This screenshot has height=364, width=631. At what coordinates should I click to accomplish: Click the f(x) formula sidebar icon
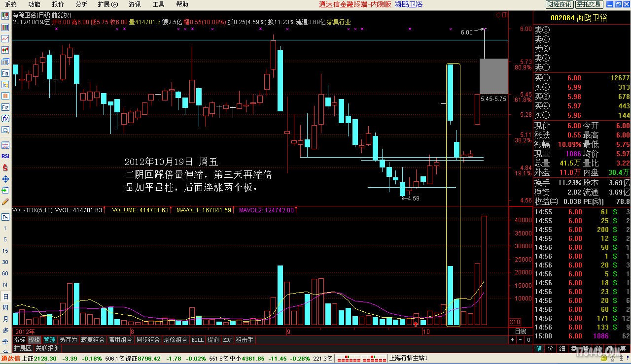coord(5,118)
